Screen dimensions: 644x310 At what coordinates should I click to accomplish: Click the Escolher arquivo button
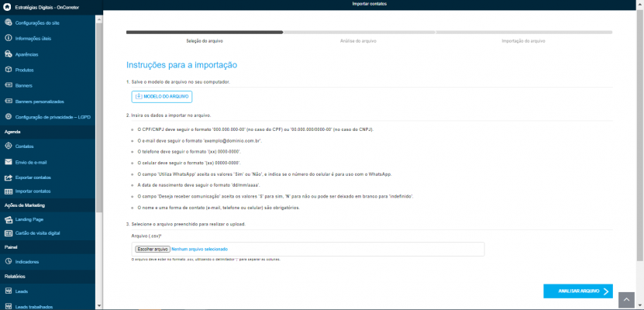[153, 250]
